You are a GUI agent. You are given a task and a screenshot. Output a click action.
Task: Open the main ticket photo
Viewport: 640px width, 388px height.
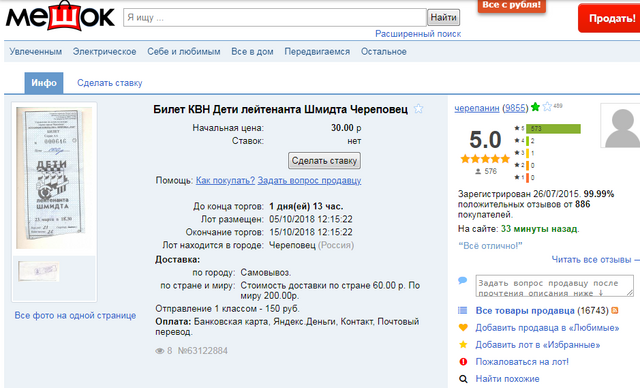(54, 178)
